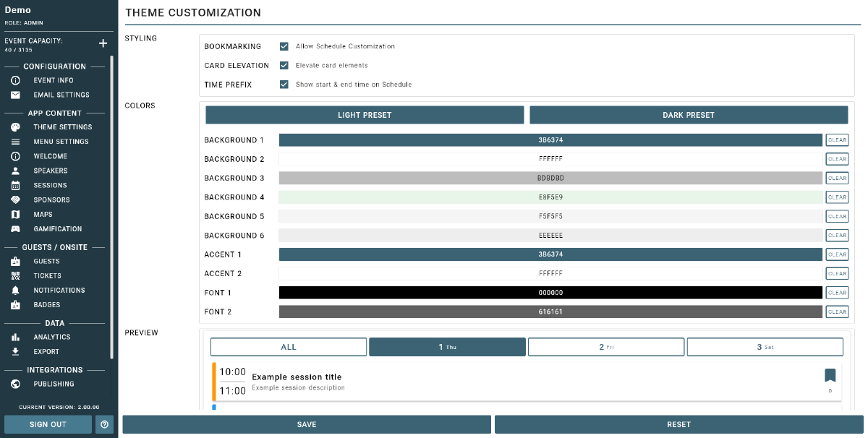
Task: Disable Show start & end time checkbox
Action: [284, 85]
